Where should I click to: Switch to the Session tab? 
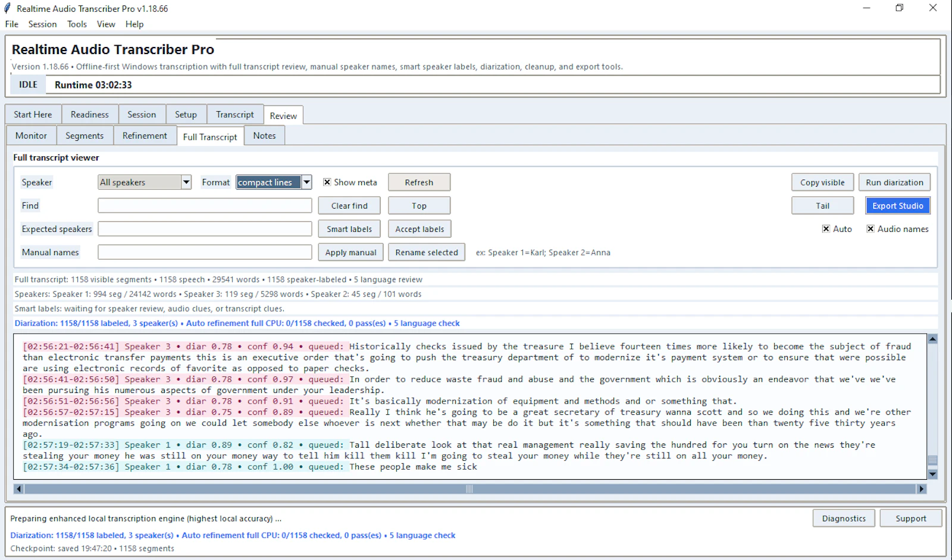coord(142,115)
